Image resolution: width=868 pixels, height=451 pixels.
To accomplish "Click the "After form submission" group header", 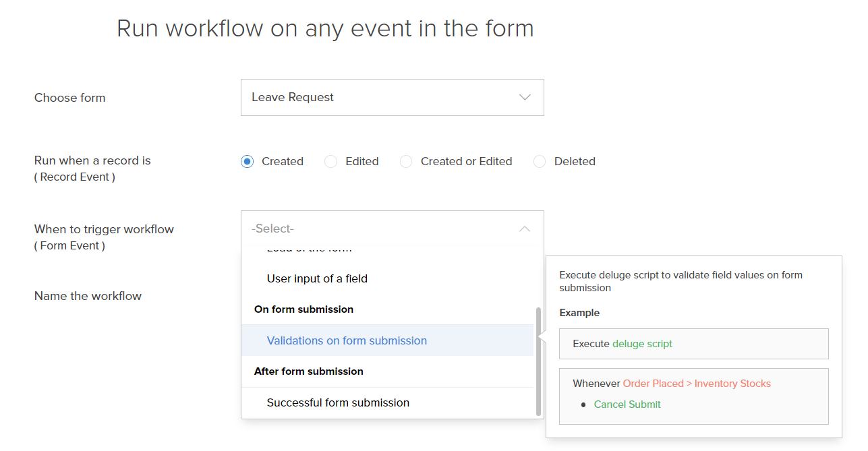I will coord(308,371).
